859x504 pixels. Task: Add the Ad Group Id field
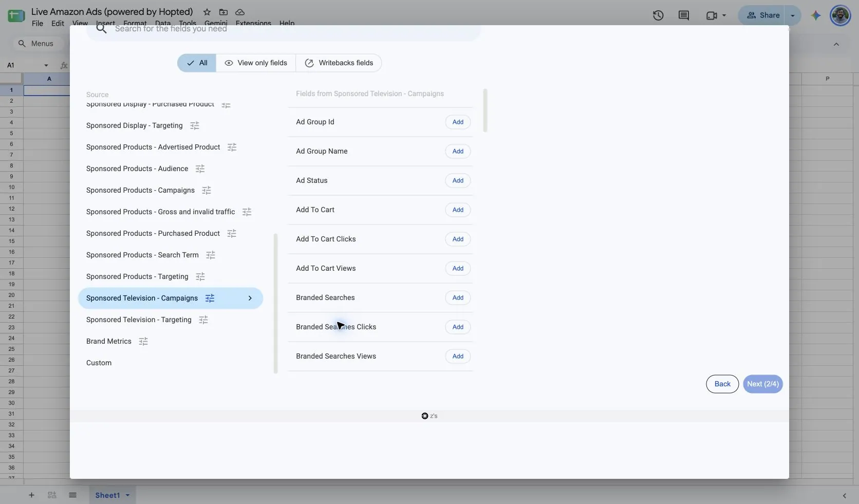tap(458, 122)
